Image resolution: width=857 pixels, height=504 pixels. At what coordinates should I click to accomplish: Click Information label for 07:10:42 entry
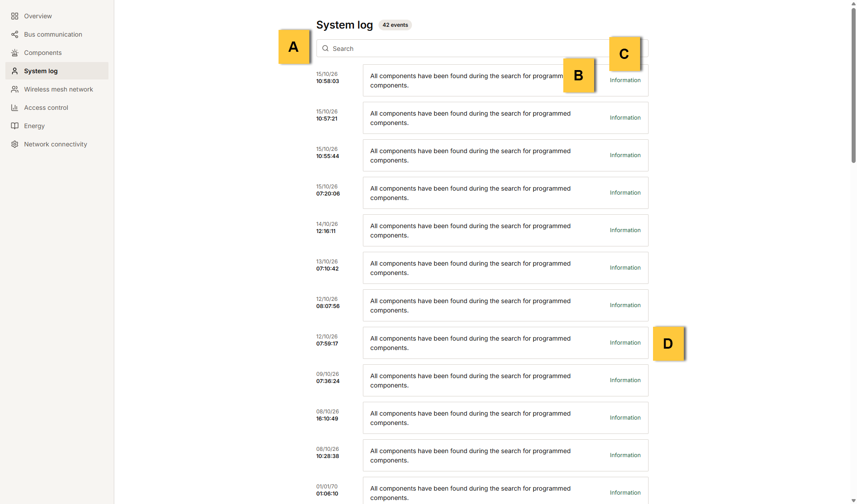click(x=625, y=268)
